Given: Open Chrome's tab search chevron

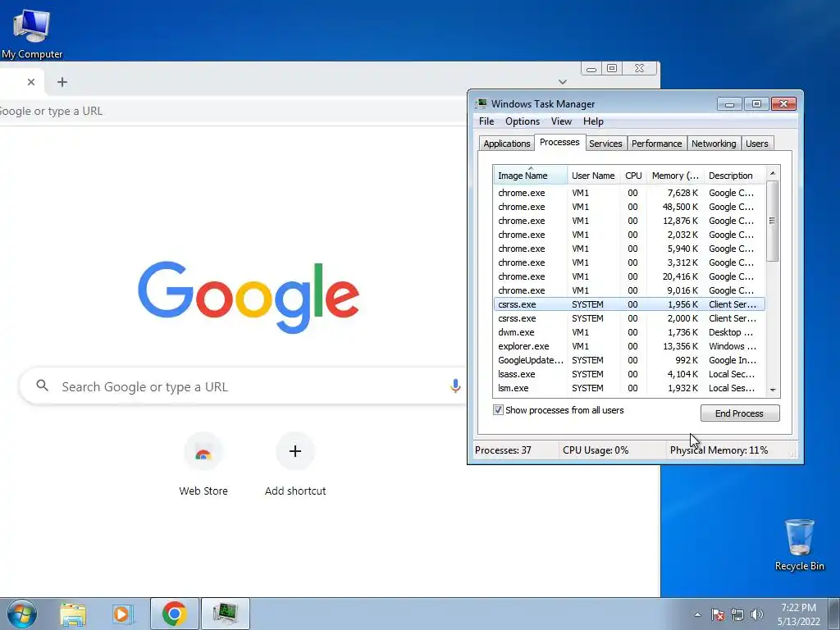Looking at the screenshot, I should (563, 82).
